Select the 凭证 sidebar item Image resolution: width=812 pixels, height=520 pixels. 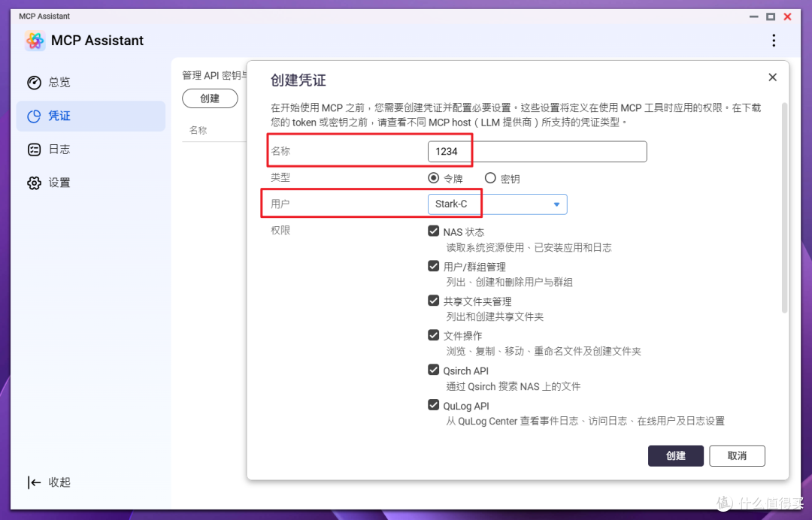[x=91, y=116]
